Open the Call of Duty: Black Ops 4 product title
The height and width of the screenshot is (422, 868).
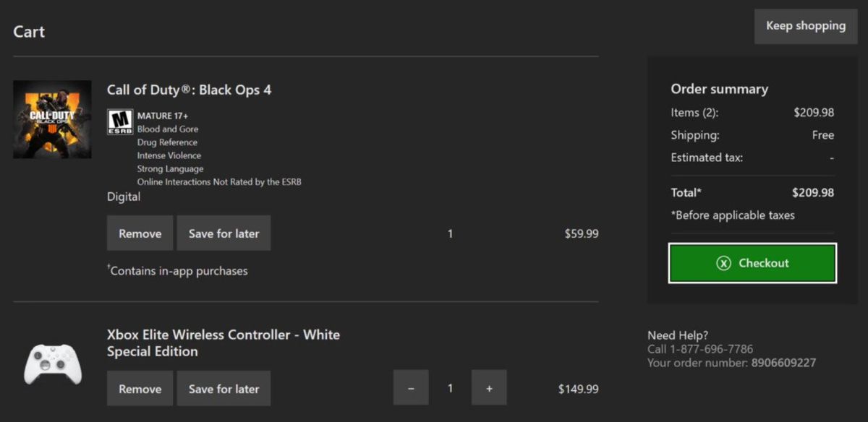tap(188, 90)
